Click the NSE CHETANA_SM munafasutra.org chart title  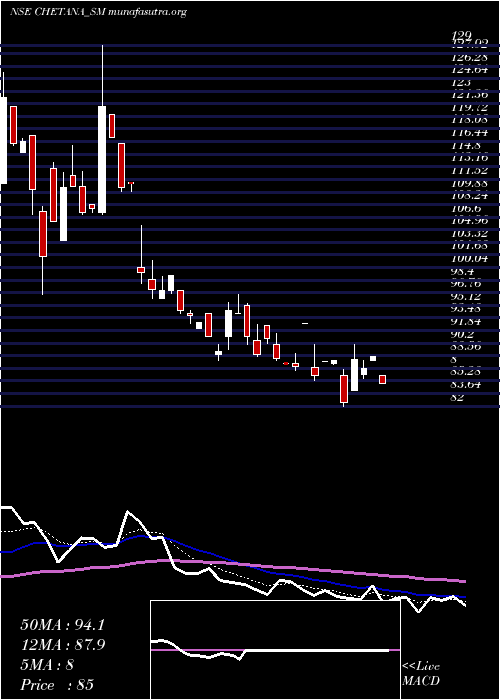point(98,12)
